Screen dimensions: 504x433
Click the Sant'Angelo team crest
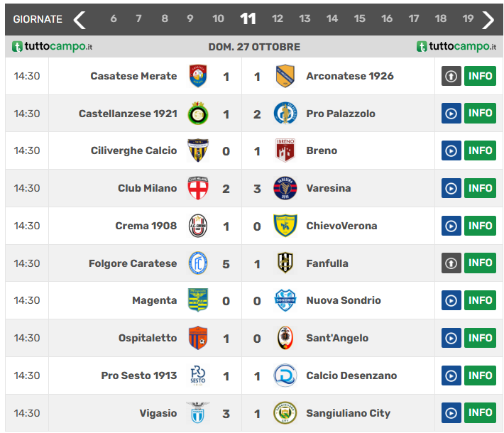(x=285, y=338)
